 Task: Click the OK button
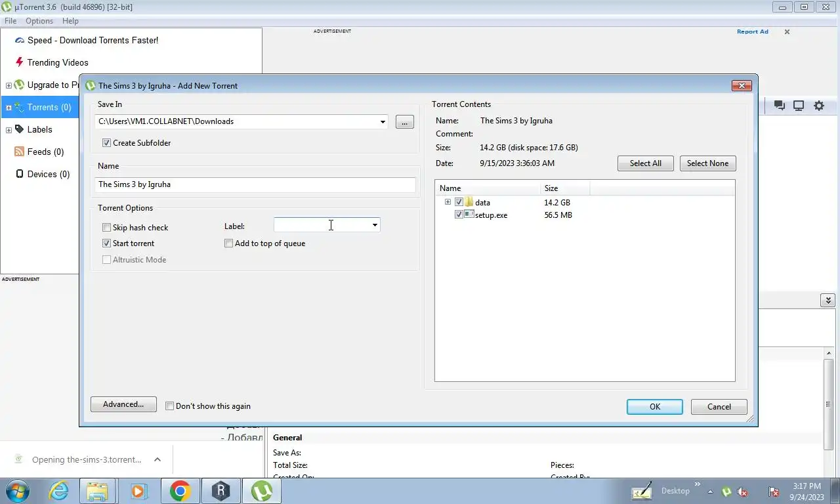coord(655,407)
